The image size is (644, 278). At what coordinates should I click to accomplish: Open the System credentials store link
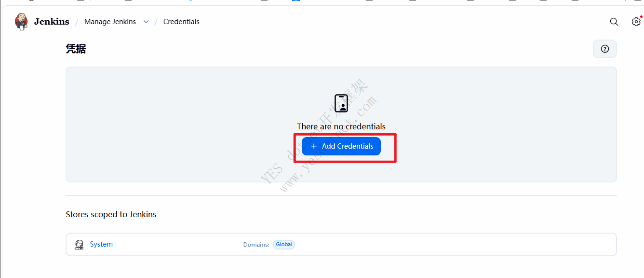point(101,244)
